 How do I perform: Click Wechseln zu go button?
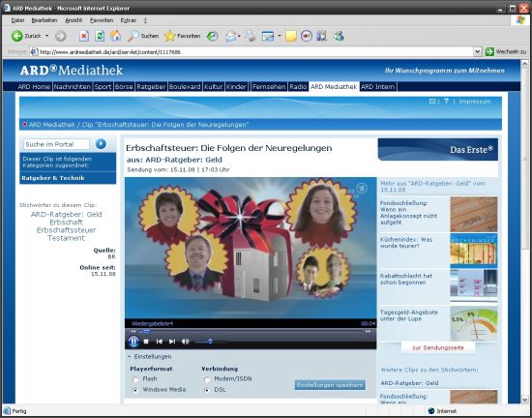tap(506, 51)
